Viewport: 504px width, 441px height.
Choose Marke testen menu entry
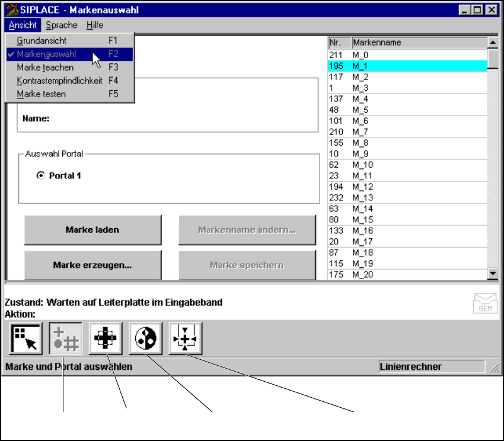[x=69, y=94]
